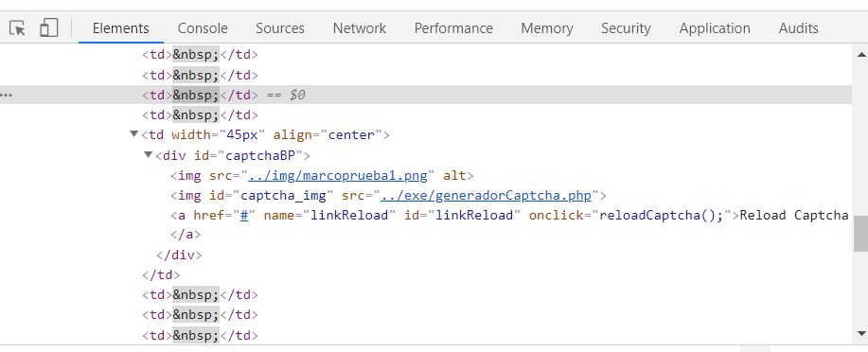Open the Sources tab
The image size is (868, 352).
pyautogui.click(x=280, y=28)
